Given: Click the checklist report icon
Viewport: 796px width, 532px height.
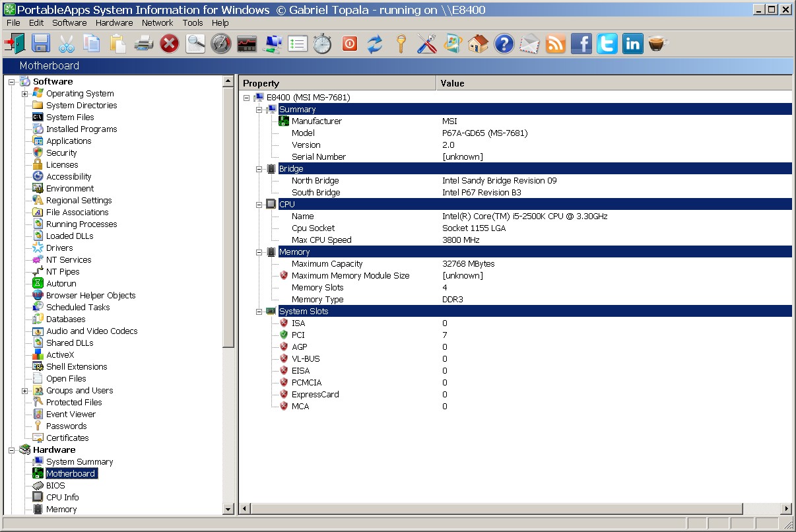Looking at the screenshot, I should pos(298,44).
